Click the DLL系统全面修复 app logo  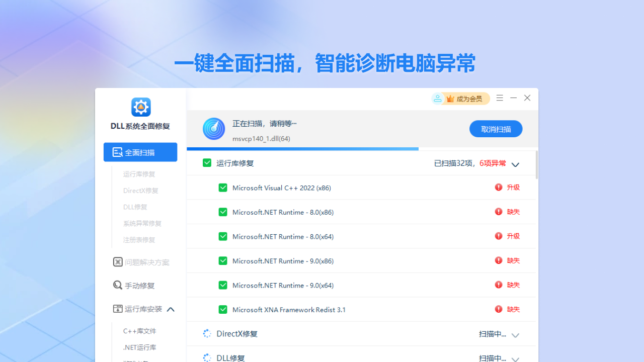pyautogui.click(x=141, y=107)
